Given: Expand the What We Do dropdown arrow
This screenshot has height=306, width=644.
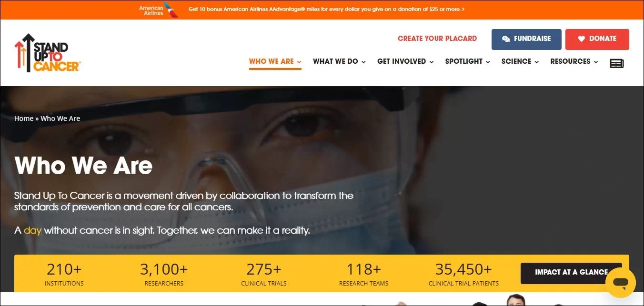Looking at the screenshot, I should [x=363, y=62].
